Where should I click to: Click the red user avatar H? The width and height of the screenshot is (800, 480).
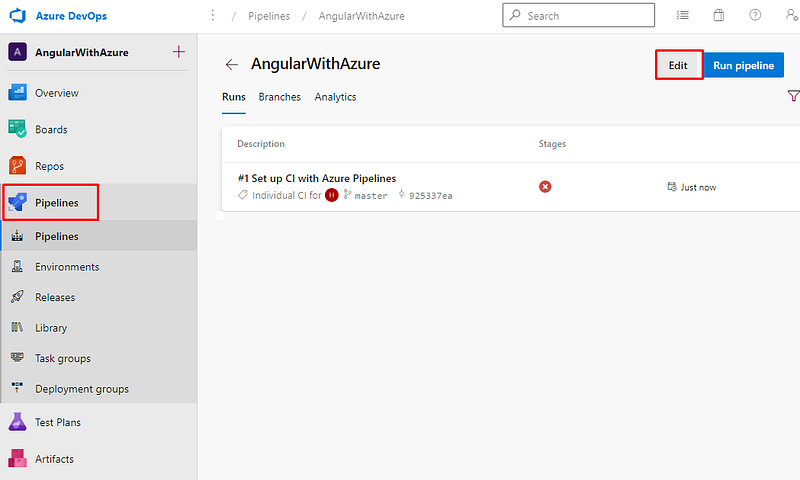pos(332,195)
